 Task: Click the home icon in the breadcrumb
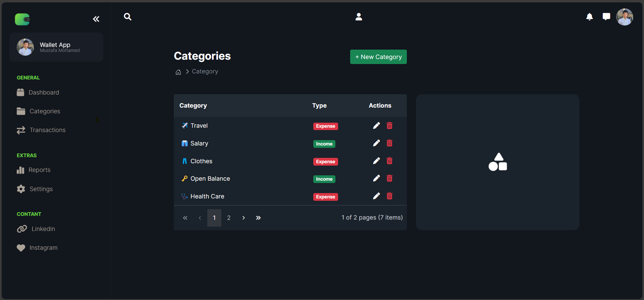(x=178, y=72)
